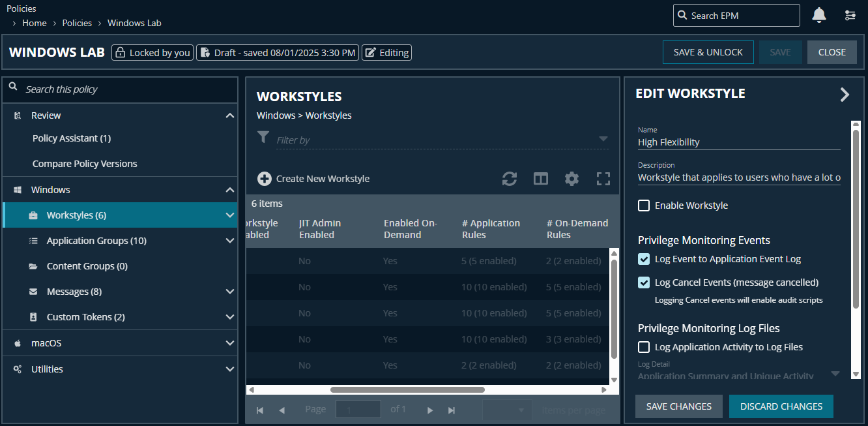The height and width of the screenshot is (426, 868).
Task: Click the Close button
Action: coord(832,52)
